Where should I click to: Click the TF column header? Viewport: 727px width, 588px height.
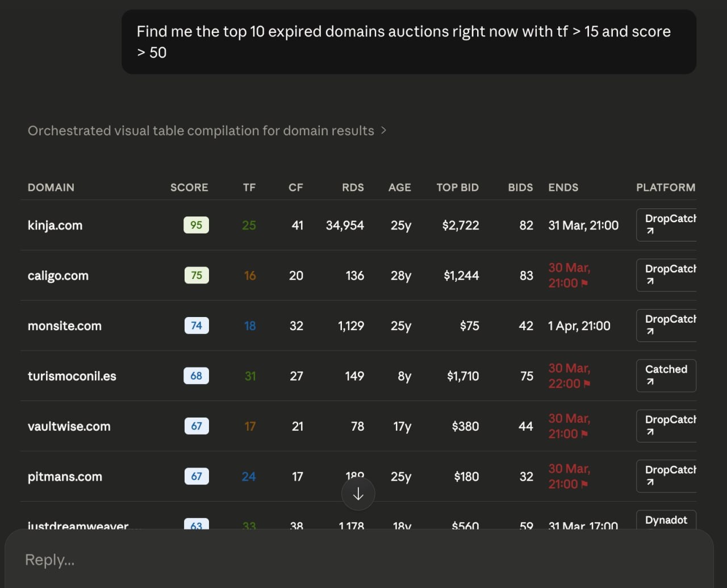pyautogui.click(x=249, y=187)
